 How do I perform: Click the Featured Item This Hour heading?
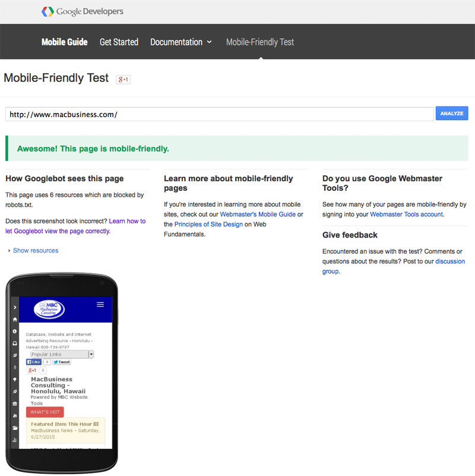pyautogui.click(x=61, y=424)
